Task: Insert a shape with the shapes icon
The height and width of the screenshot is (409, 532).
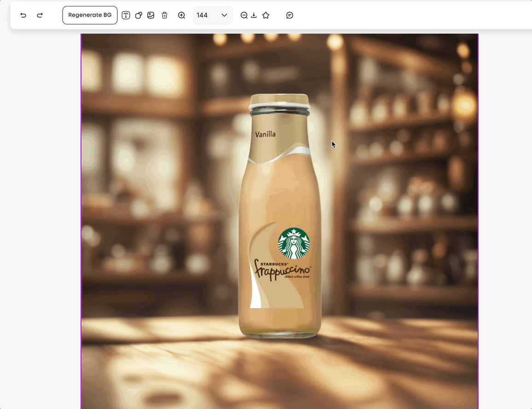Action: tap(139, 15)
